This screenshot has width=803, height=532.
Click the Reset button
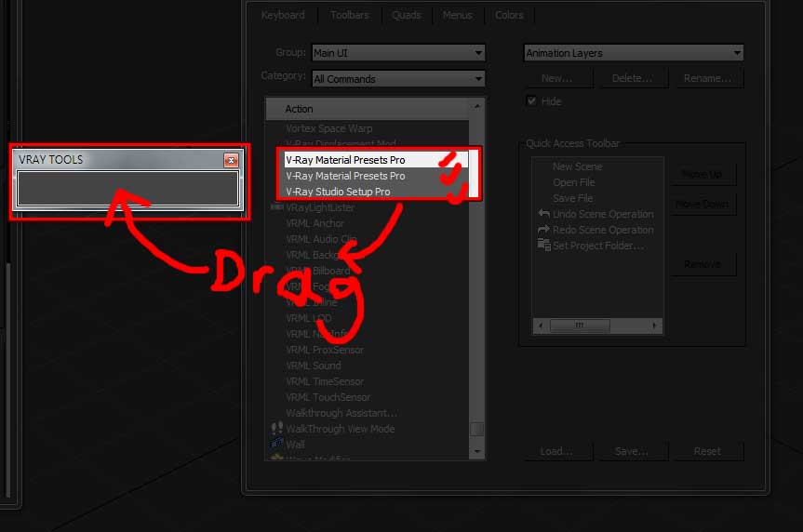coord(707,451)
